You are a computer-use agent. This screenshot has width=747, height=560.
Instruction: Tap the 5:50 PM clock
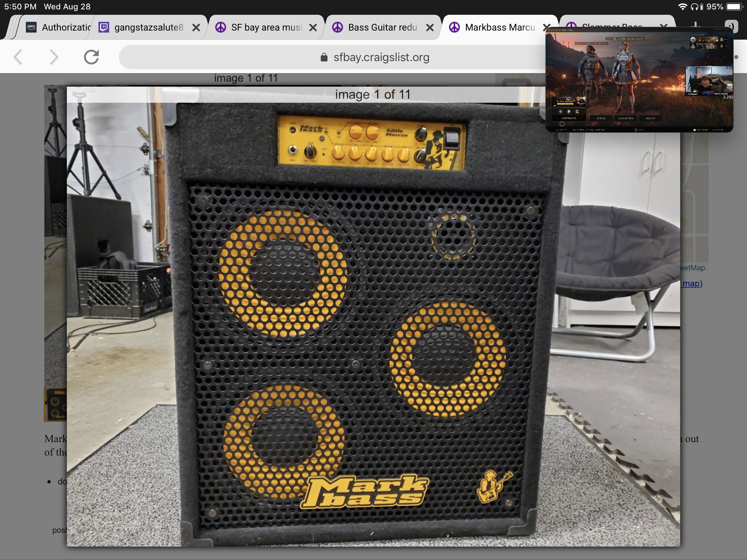[20, 7]
